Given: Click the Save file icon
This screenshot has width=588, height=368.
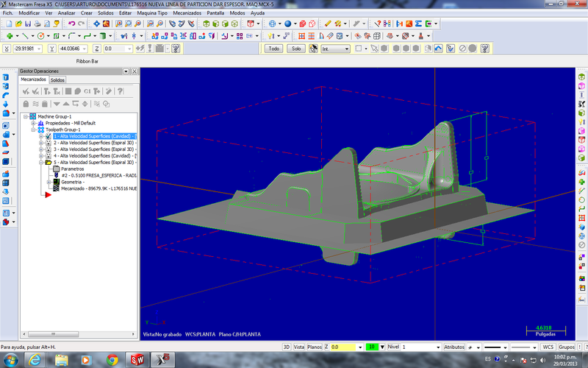Looking at the screenshot, I should click(26, 24).
